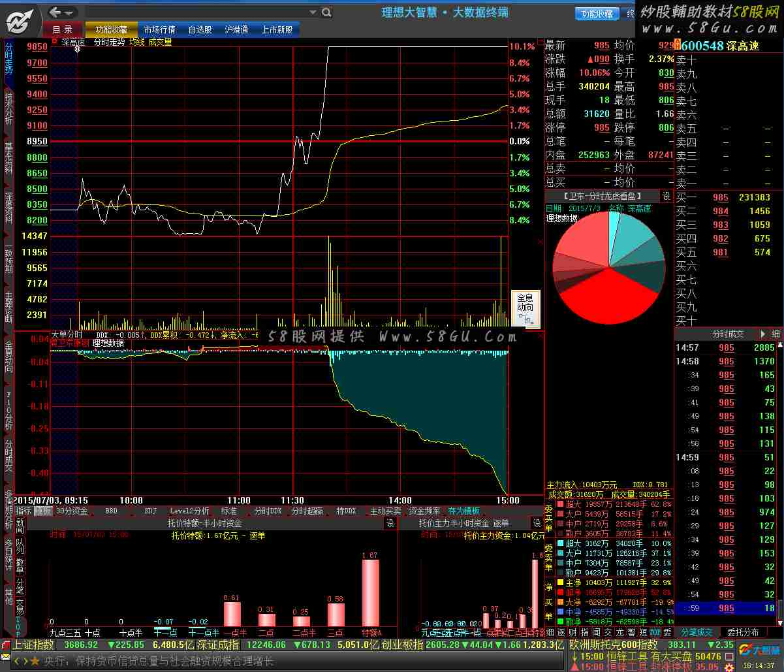Click the gear icon in bottom-right corner
784x672 pixels.
point(729,666)
